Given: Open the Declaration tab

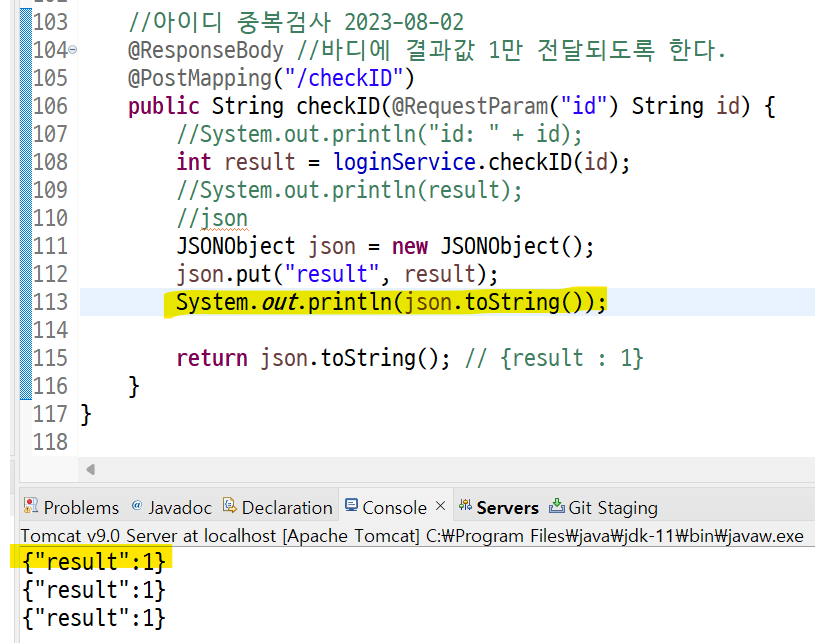Looking at the screenshot, I should 278,507.
